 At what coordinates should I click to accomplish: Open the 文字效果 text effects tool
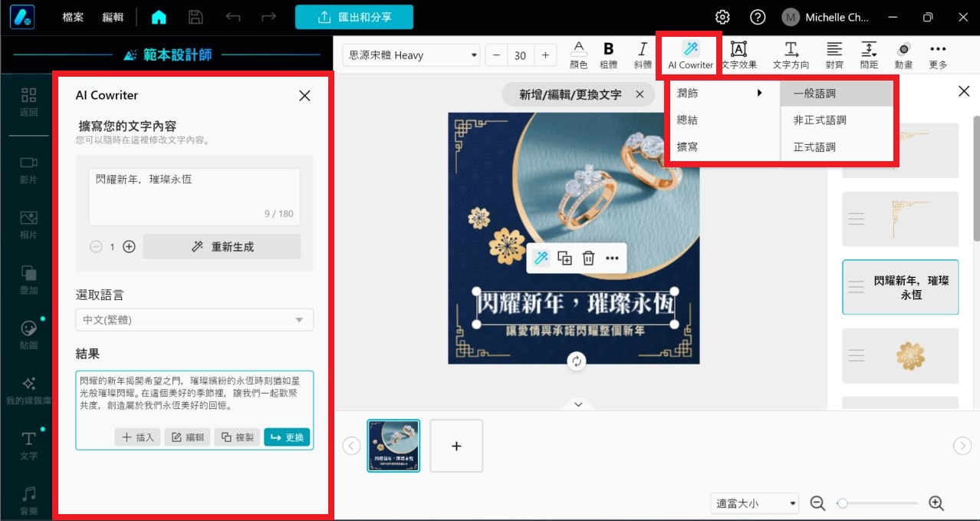(x=738, y=54)
